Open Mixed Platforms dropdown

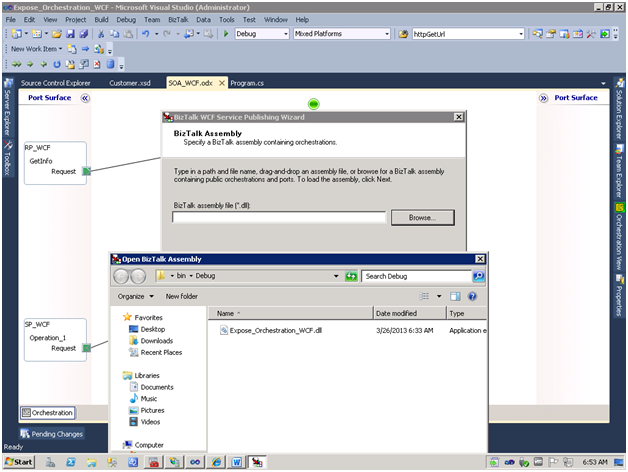[387, 34]
